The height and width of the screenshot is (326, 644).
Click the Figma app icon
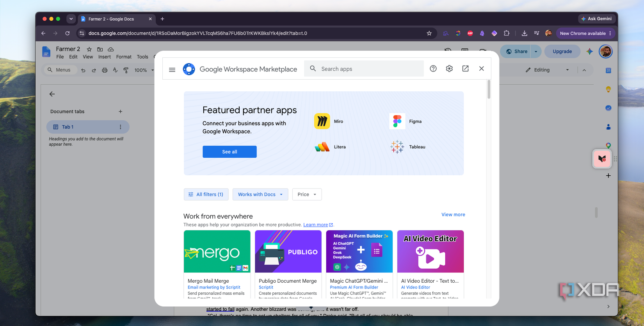397,121
